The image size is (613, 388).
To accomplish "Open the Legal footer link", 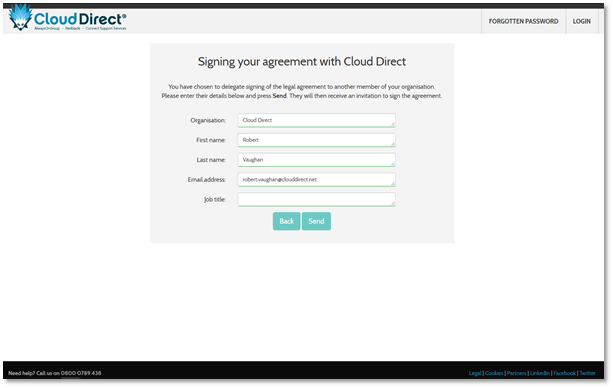I will 475,373.
